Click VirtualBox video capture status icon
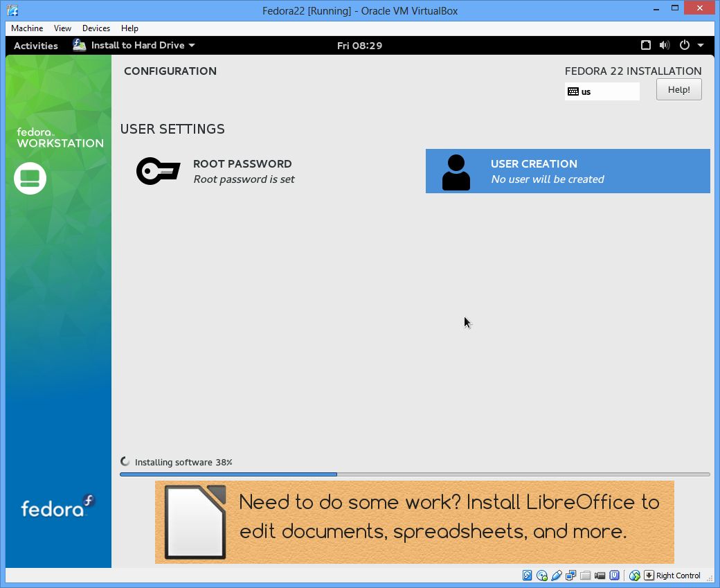Image resolution: width=720 pixels, height=588 pixels. [x=600, y=575]
